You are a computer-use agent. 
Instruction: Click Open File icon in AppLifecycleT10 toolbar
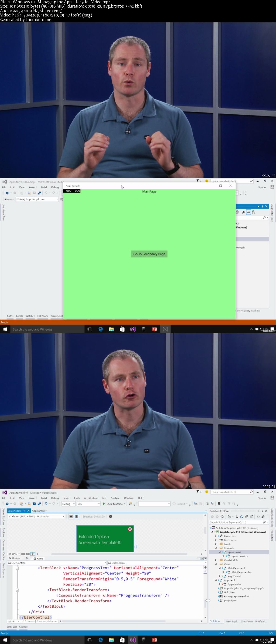[x=30, y=504]
